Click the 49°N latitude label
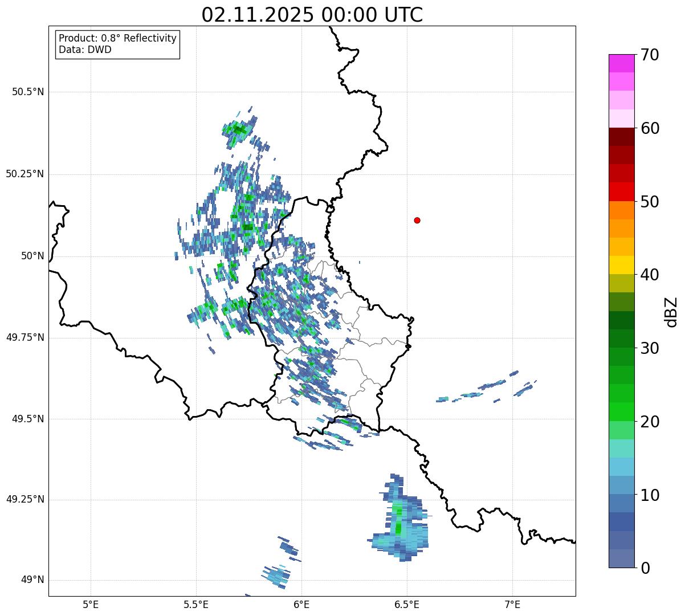Viewport: 685px width, 616px height. coord(32,580)
